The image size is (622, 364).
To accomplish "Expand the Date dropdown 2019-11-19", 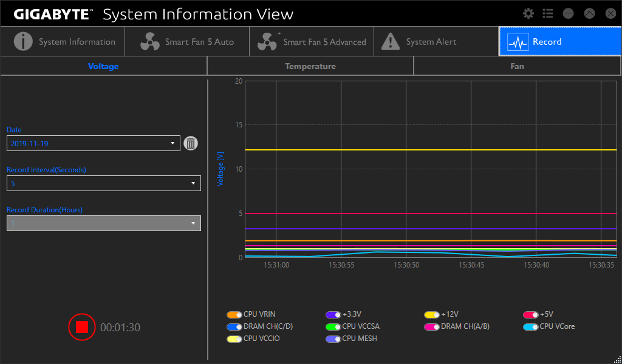I will [x=94, y=143].
